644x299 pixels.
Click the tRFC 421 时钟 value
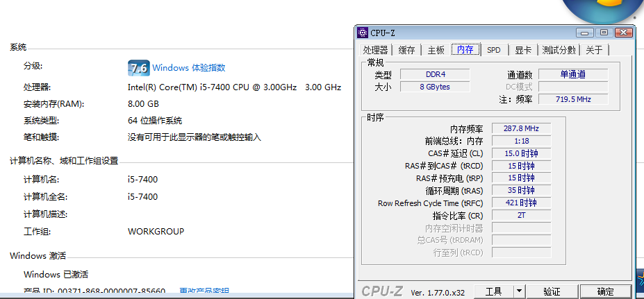pyautogui.click(x=521, y=203)
